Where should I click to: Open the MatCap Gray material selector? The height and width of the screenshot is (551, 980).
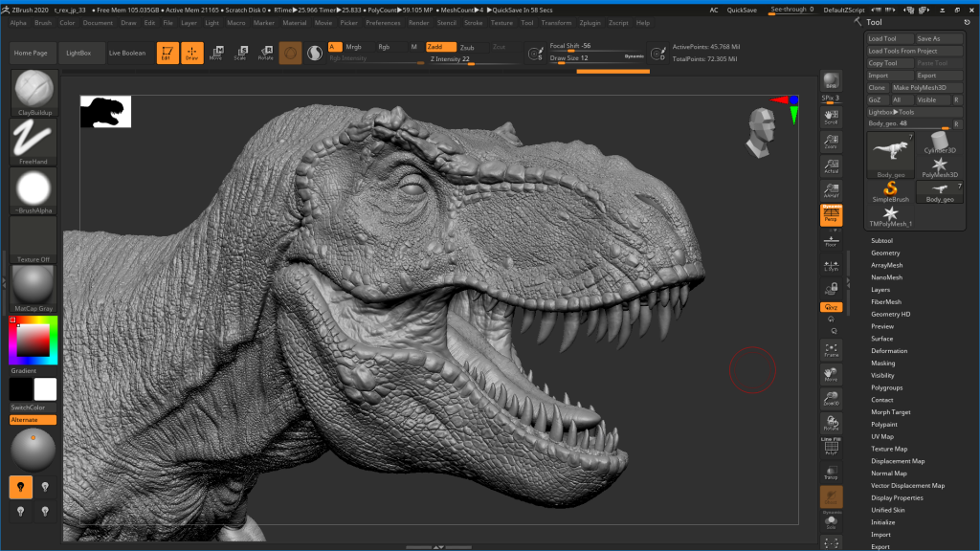click(33, 289)
